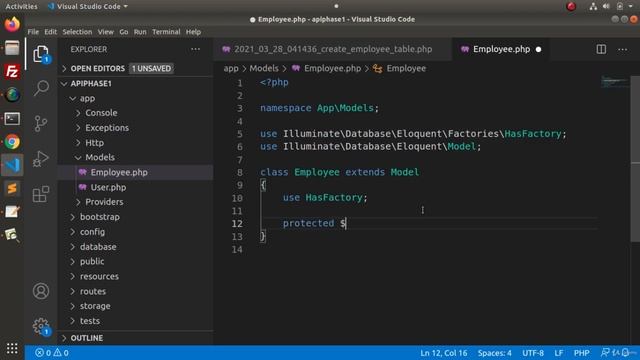Show Applications grid in dock

12,348
